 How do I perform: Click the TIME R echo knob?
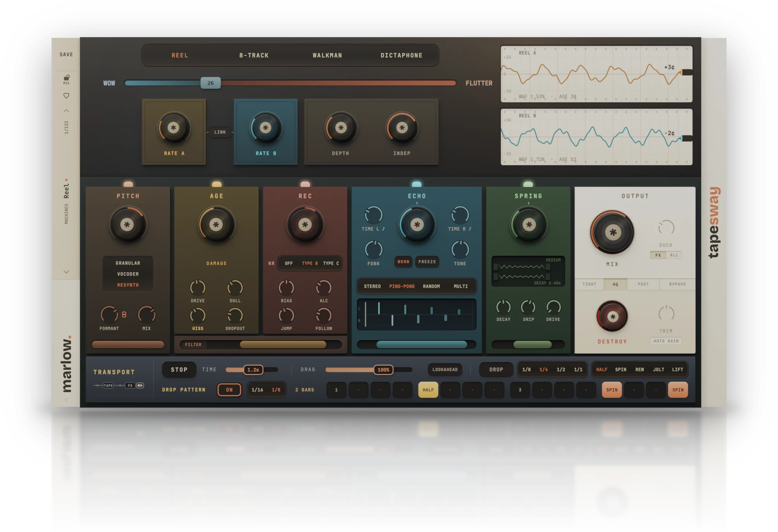460,215
